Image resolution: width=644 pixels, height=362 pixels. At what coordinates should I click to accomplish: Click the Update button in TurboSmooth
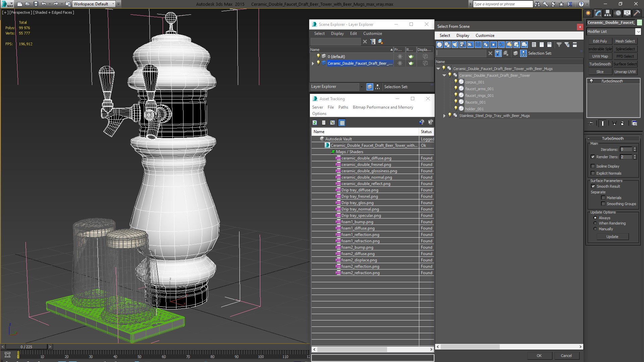612,237
